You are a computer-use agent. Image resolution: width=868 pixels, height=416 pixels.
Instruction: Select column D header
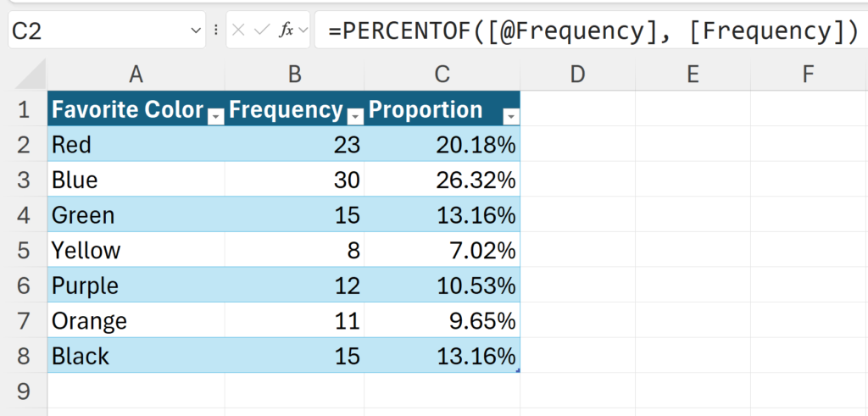click(577, 75)
